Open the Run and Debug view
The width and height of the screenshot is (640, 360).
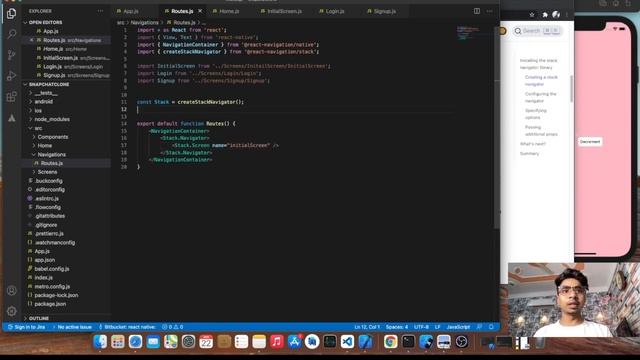(x=11, y=76)
